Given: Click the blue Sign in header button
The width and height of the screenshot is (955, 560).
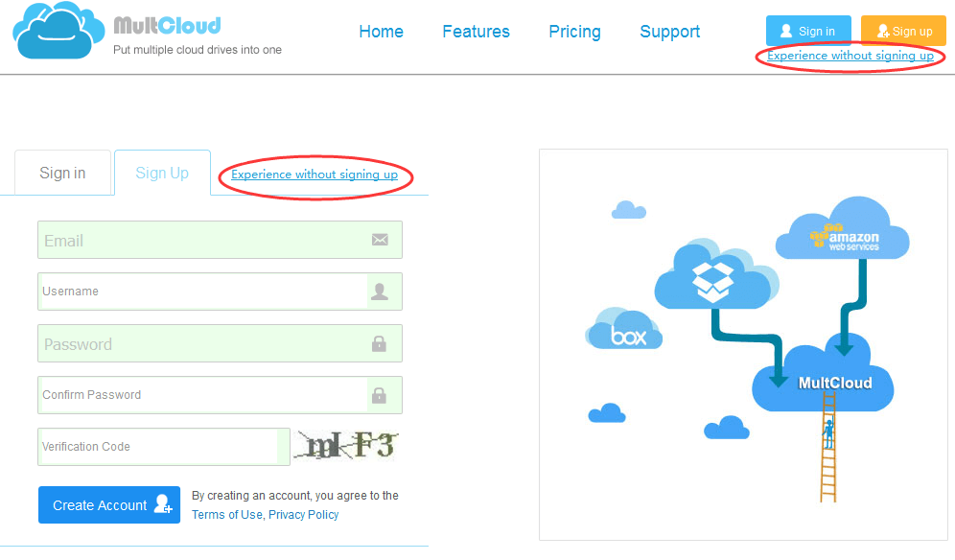Looking at the screenshot, I should (808, 31).
